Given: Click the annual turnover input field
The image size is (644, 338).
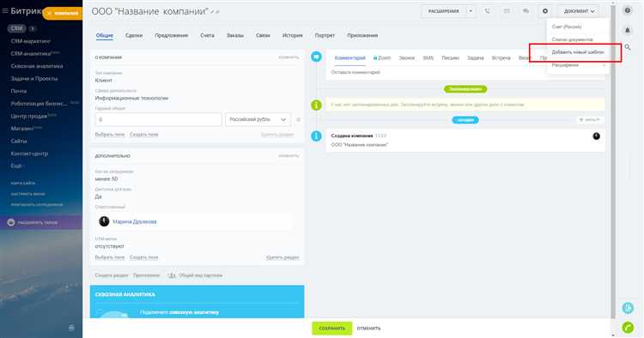Looking at the screenshot, I should point(159,119).
